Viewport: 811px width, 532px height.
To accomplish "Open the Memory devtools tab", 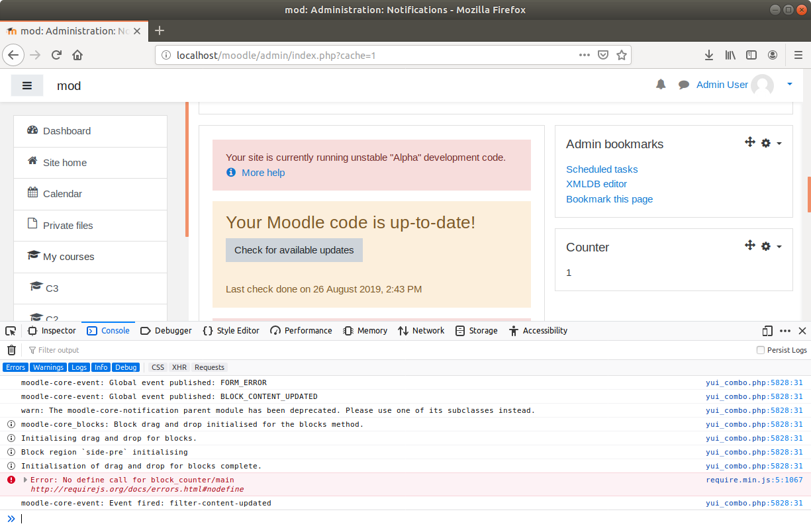I will click(365, 331).
